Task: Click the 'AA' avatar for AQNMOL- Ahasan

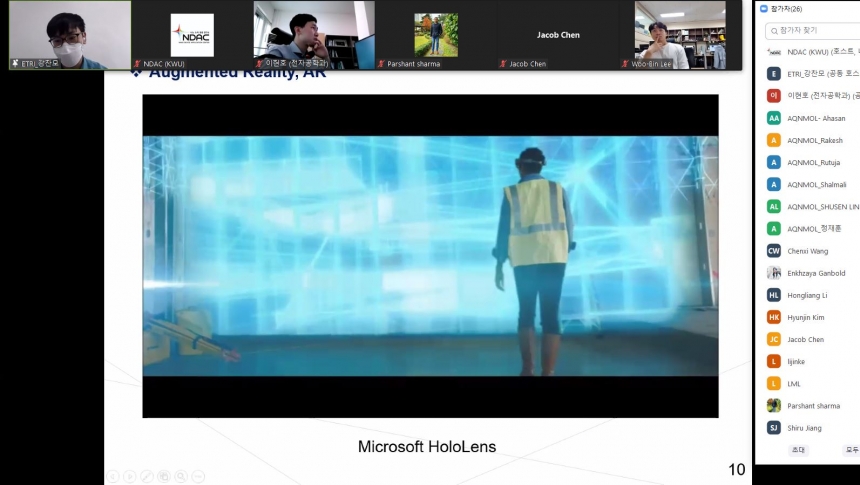Action: coord(774,118)
